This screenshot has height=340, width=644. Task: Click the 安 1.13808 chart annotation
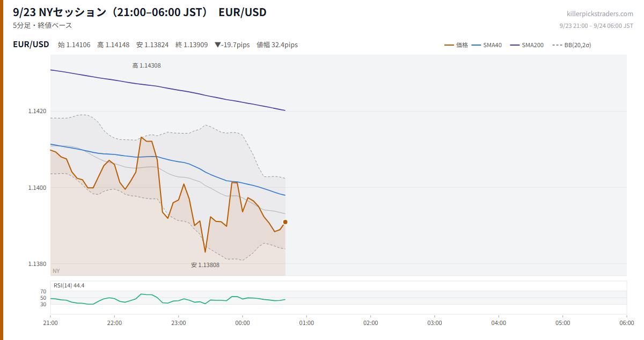pos(205,265)
